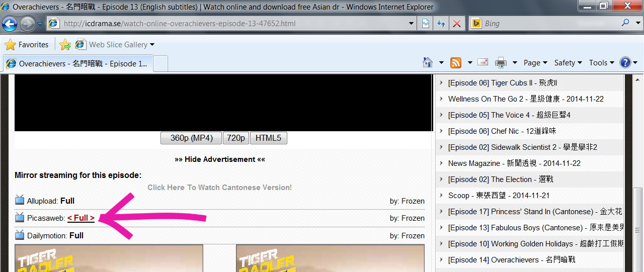Open Wellness On The Go 2 link
This screenshot has height=272, width=644.
tap(526, 99)
